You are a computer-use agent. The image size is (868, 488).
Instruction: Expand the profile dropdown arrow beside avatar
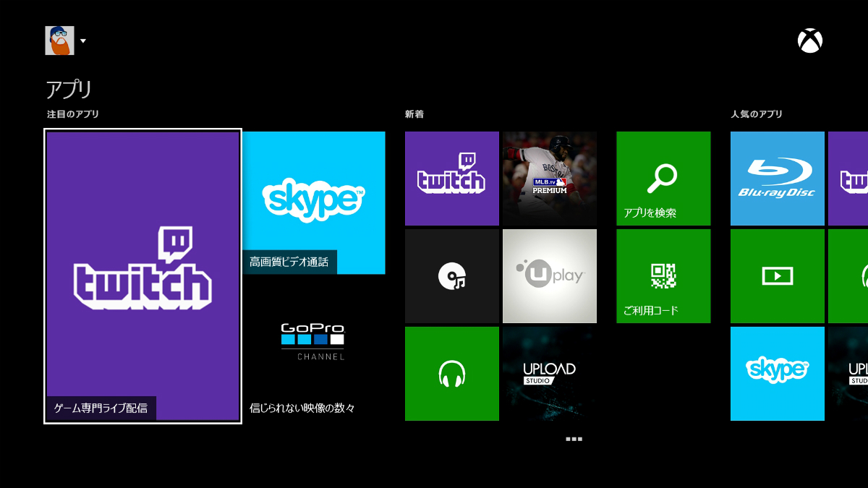pyautogui.click(x=83, y=41)
